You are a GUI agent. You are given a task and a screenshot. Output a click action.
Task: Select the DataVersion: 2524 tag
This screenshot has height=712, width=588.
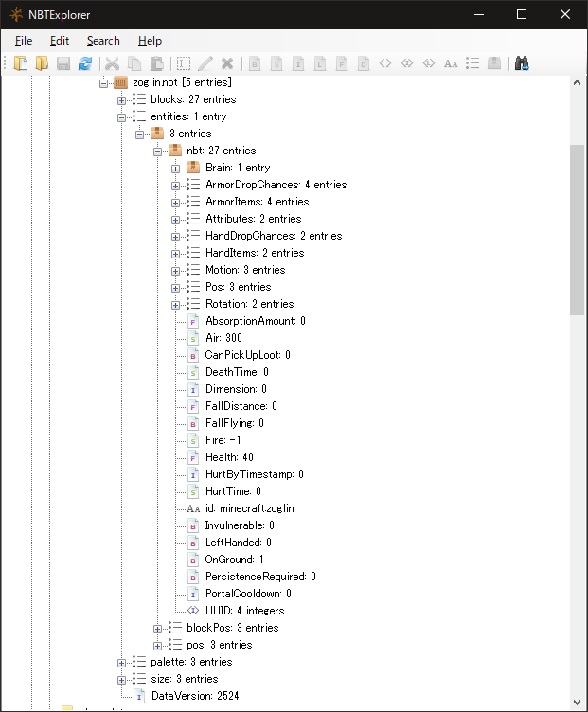tap(195, 696)
